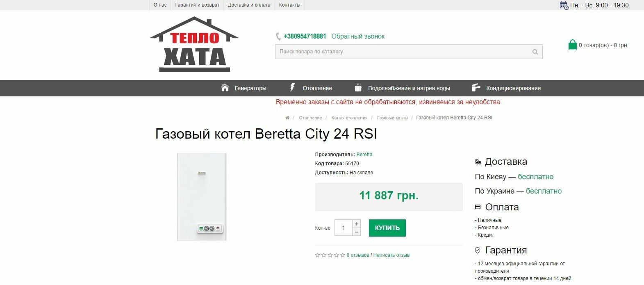Open the Beretta manufacturer link
The image size is (644, 285).
(364, 155)
